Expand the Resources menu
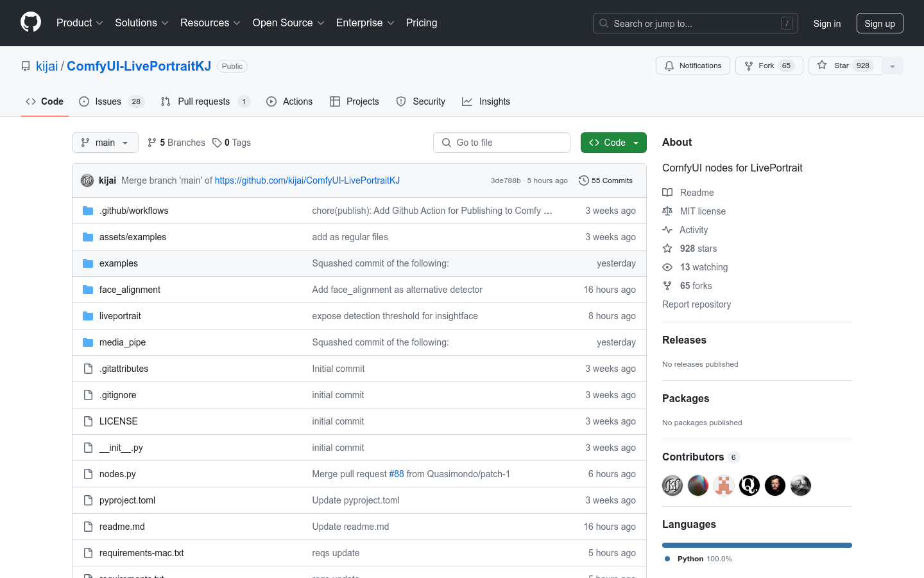Screen dimensions: 924x578 tap(210, 23)
